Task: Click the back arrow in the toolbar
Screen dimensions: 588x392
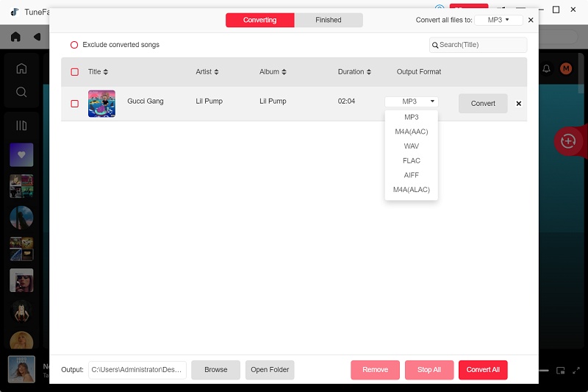Action: (x=37, y=37)
